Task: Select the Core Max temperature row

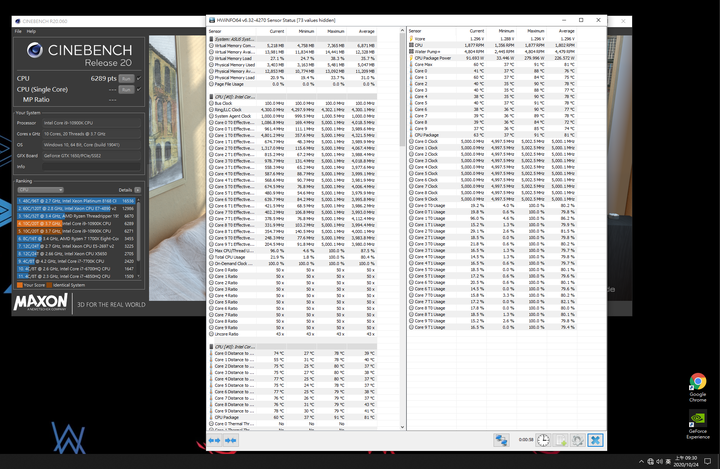Action: pyautogui.click(x=492, y=65)
